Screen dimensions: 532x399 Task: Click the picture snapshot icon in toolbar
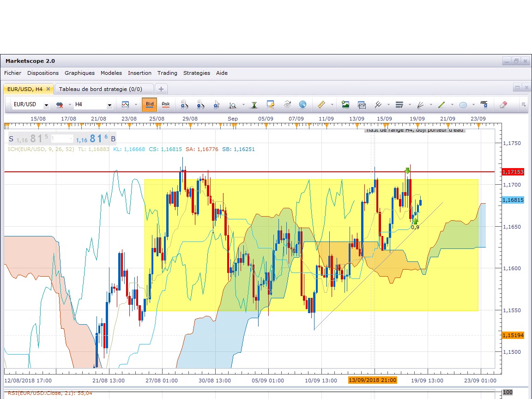pos(345,105)
